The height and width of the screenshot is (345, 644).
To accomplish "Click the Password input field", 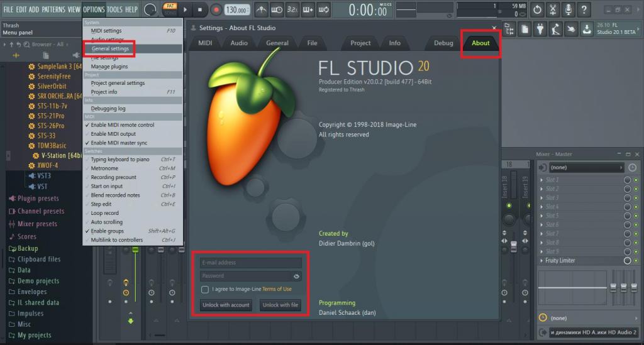I will pyautogui.click(x=245, y=276).
